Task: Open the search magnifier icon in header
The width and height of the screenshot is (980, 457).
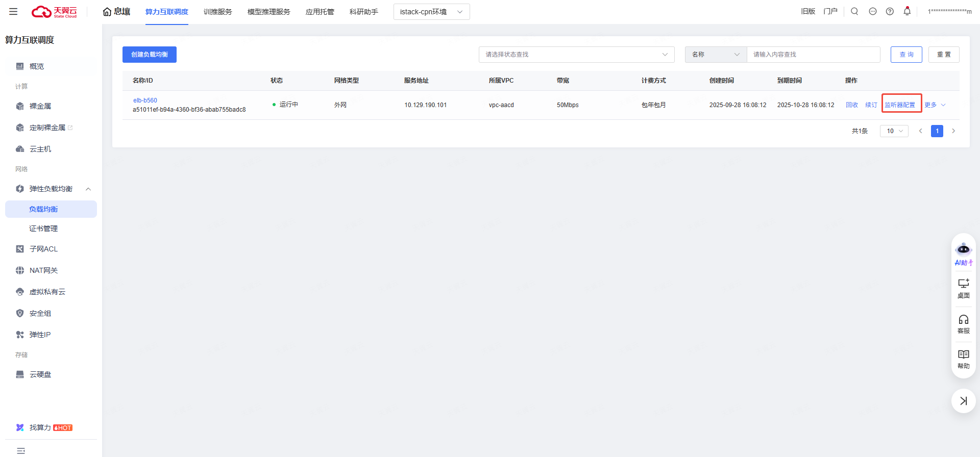Action: (854, 11)
